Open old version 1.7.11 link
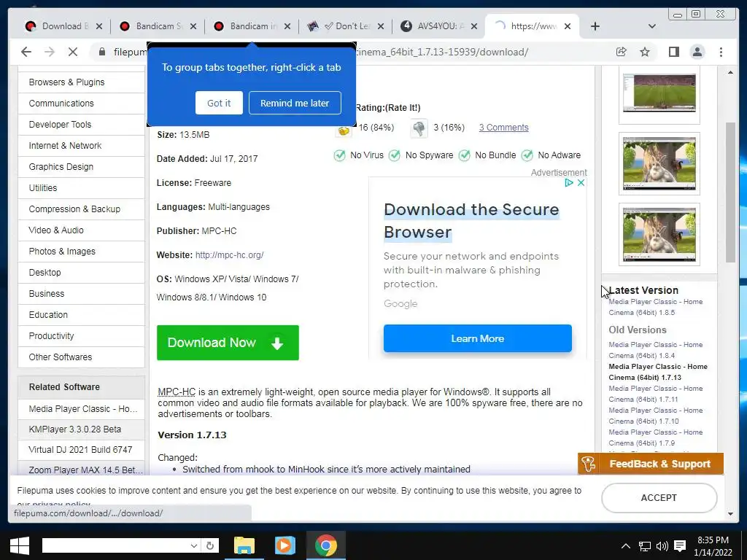Viewport: 747px width, 560px height. 656,394
